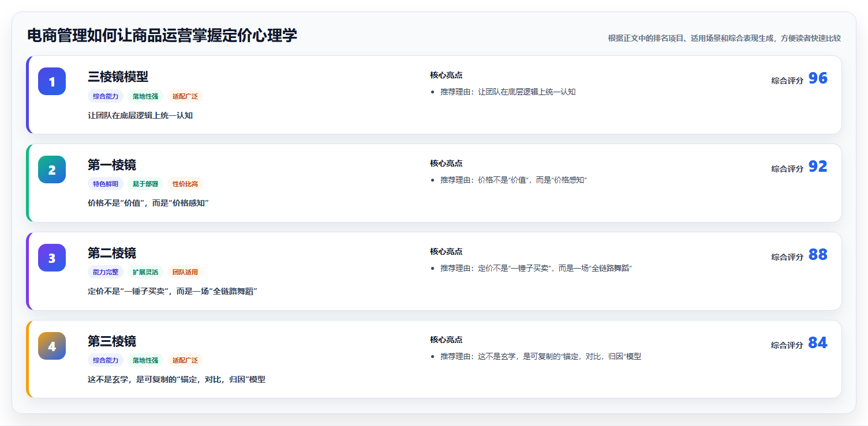Viewport: 868px width, 426px height.
Task: Select 综合能力 tag in 第三棱镜 card
Action: (106, 360)
